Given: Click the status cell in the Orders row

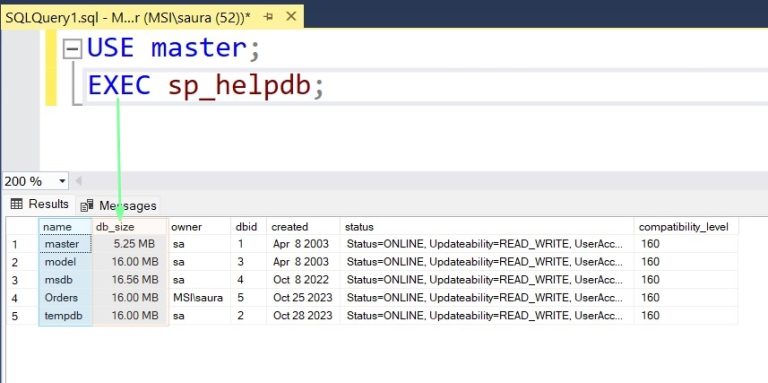Looking at the screenshot, I should (487, 298).
